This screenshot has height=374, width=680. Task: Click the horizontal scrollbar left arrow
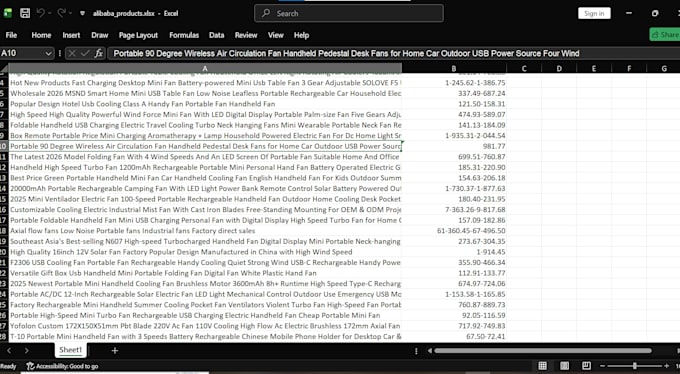[x=430, y=351]
